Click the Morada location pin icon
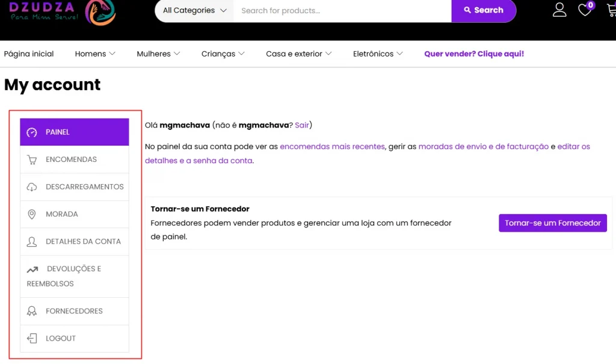The width and height of the screenshot is (616, 364). point(32,214)
